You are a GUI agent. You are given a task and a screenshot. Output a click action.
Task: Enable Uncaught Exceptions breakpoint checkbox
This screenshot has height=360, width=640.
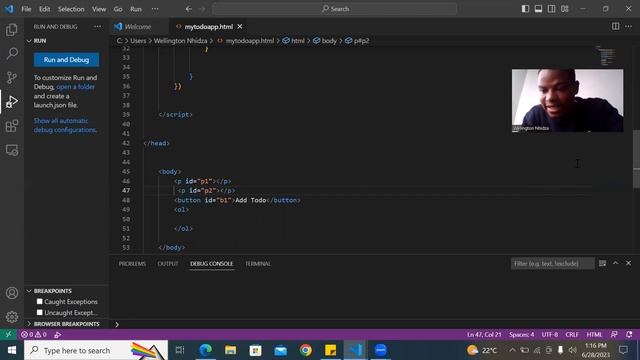40,312
